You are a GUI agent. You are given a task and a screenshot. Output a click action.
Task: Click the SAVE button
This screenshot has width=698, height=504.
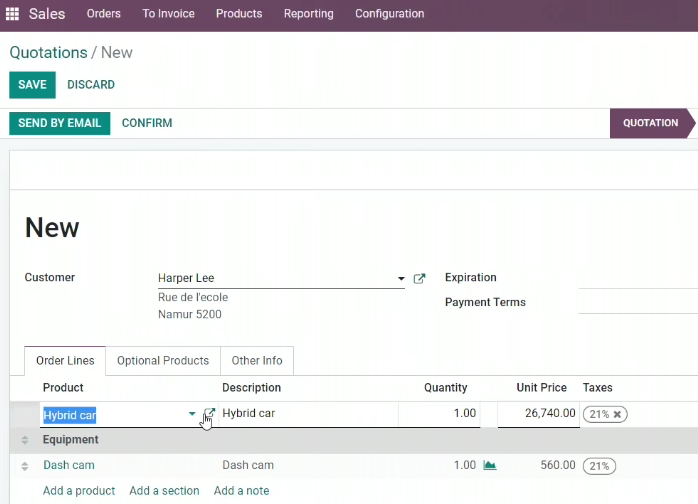32,85
